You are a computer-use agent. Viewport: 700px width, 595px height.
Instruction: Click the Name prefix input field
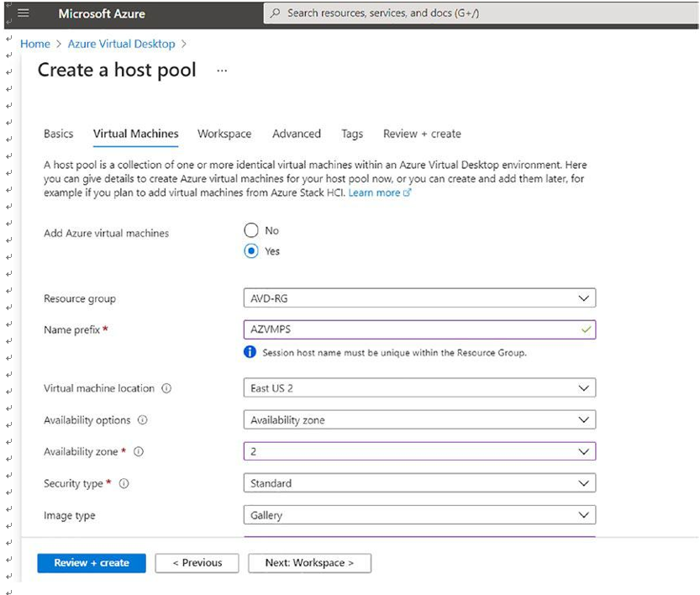coord(419,329)
